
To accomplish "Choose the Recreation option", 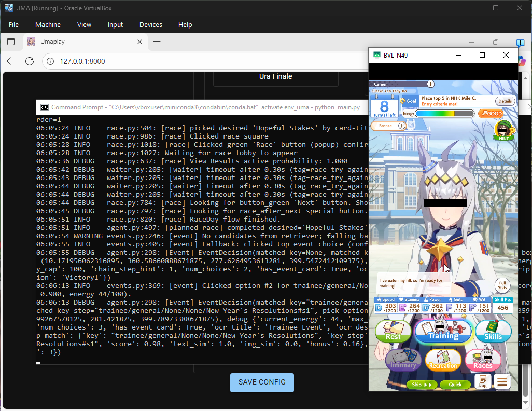I will click(443, 360).
